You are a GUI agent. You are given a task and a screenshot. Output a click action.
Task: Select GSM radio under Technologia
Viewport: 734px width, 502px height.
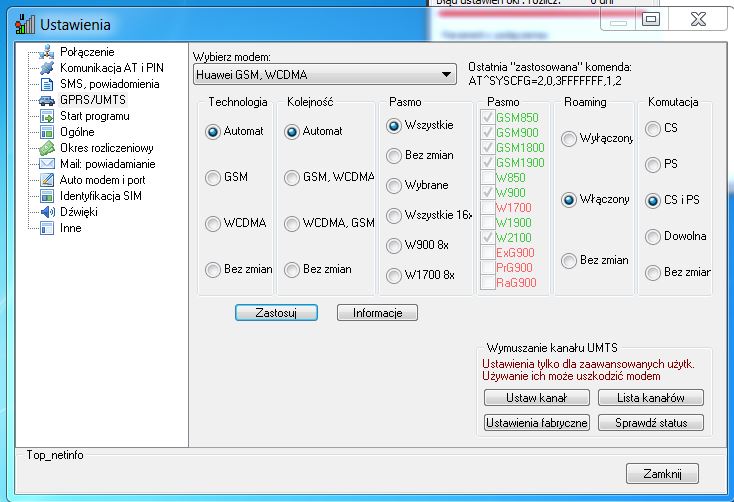click(212, 177)
